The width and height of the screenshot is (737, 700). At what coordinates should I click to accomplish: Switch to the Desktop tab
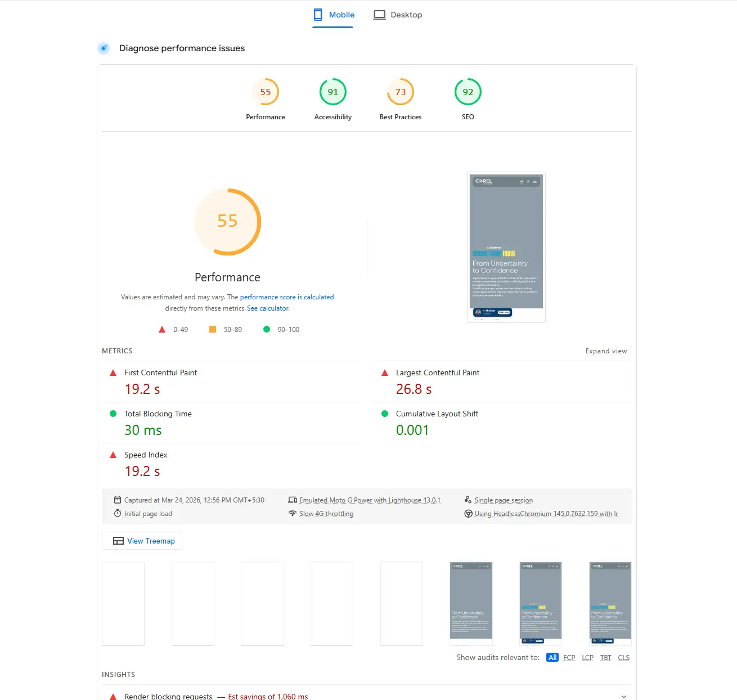(398, 15)
